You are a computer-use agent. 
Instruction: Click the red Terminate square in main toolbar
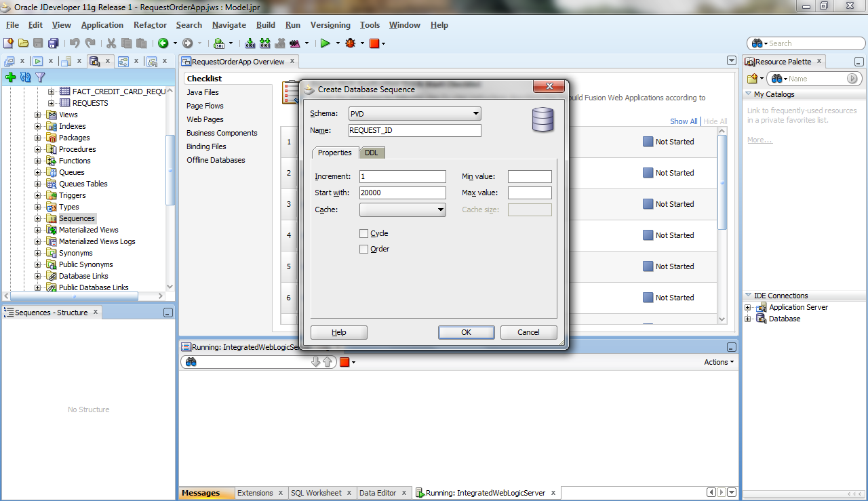[x=374, y=43]
